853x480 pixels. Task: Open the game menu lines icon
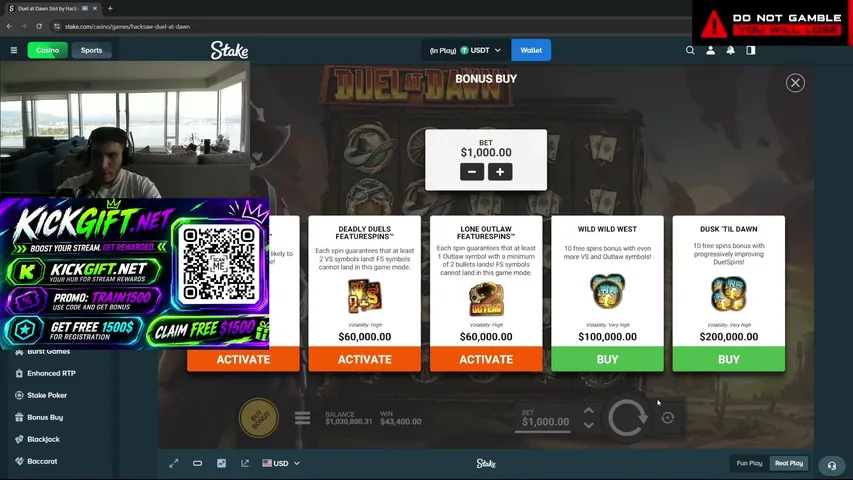[302, 418]
